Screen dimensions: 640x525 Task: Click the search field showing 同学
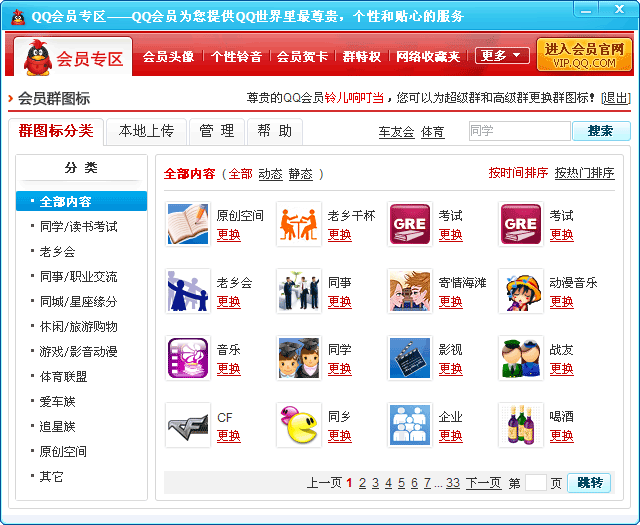pos(520,131)
